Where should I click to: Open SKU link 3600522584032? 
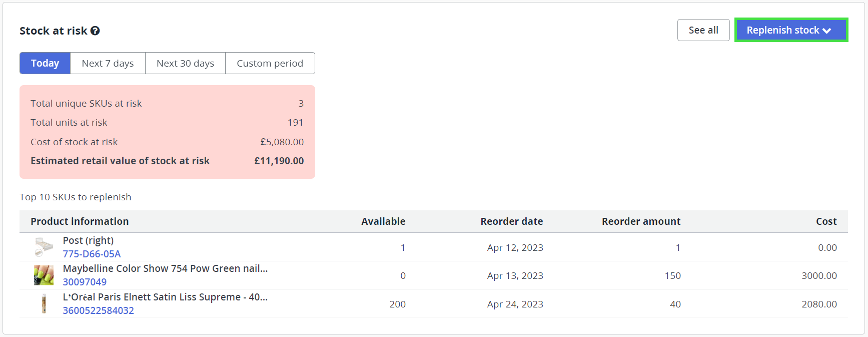[x=98, y=310]
